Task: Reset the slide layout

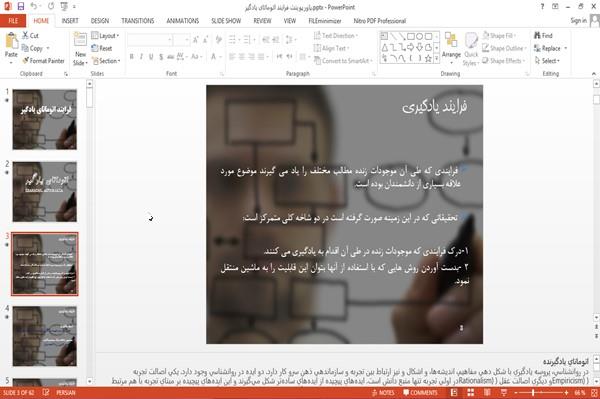Action: [102, 48]
